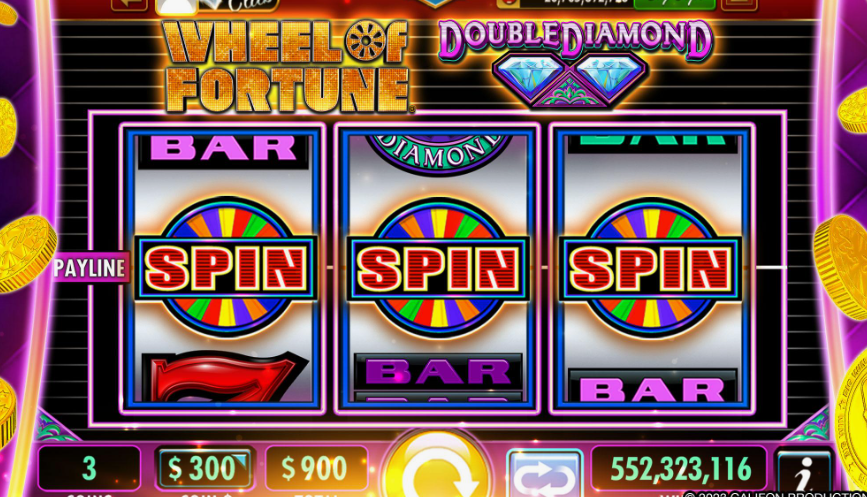The height and width of the screenshot is (497, 867).
Task: Select the 3 coins bet box
Action: pyautogui.click(x=89, y=468)
